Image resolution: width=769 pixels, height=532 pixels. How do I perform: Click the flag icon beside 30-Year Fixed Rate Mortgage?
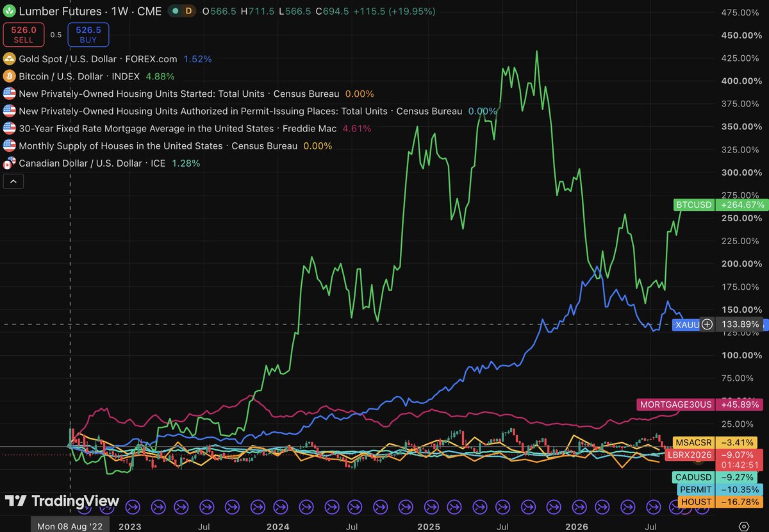coord(9,128)
